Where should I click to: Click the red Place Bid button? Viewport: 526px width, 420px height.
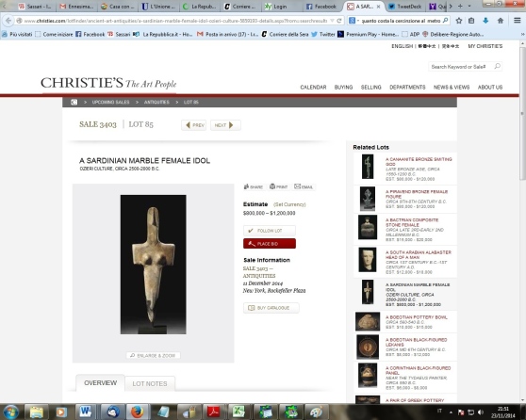(x=270, y=244)
